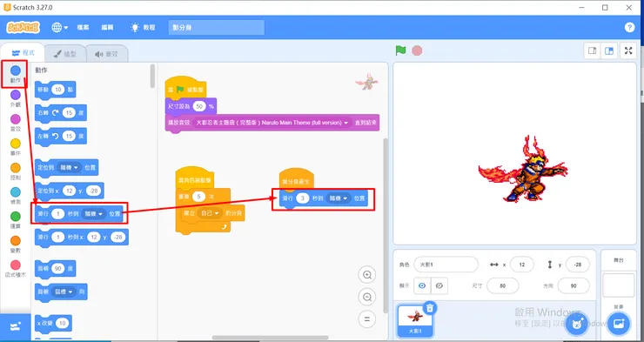Enter fullscreen stage mode
The height and width of the screenshot is (342, 644).
[x=628, y=50]
